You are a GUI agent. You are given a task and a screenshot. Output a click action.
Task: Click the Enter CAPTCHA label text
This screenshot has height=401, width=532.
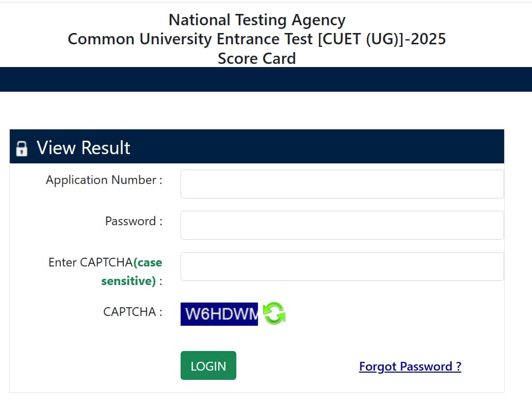(x=91, y=262)
